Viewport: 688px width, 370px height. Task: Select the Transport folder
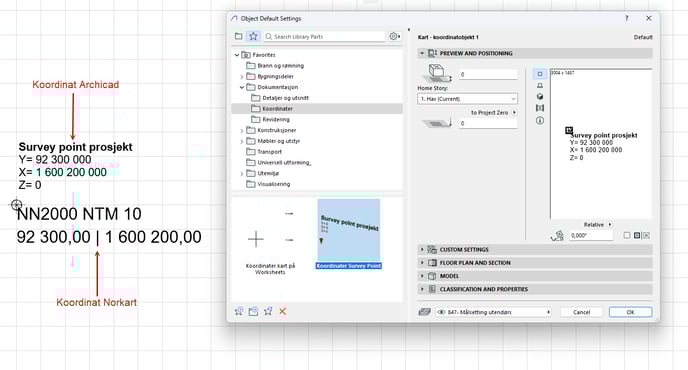coord(264,152)
